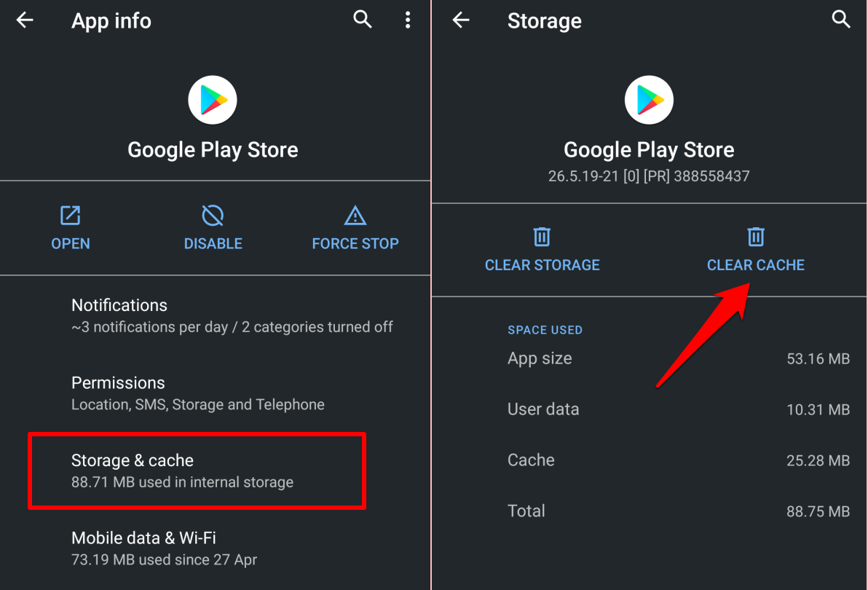Image resolution: width=868 pixels, height=590 pixels.
Task: Tap the Clear Cache trash icon
Action: 756,236
